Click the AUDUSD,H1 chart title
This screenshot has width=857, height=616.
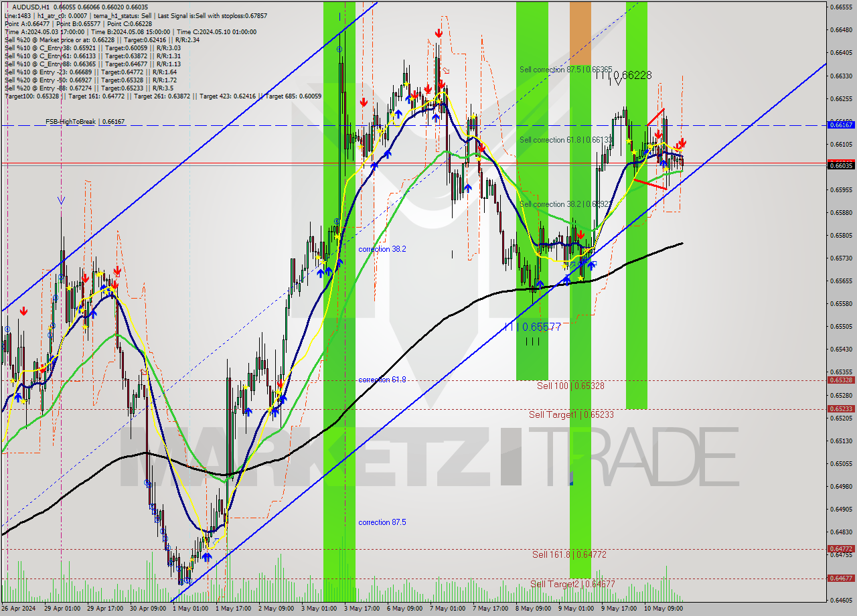pyautogui.click(x=31, y=7)
